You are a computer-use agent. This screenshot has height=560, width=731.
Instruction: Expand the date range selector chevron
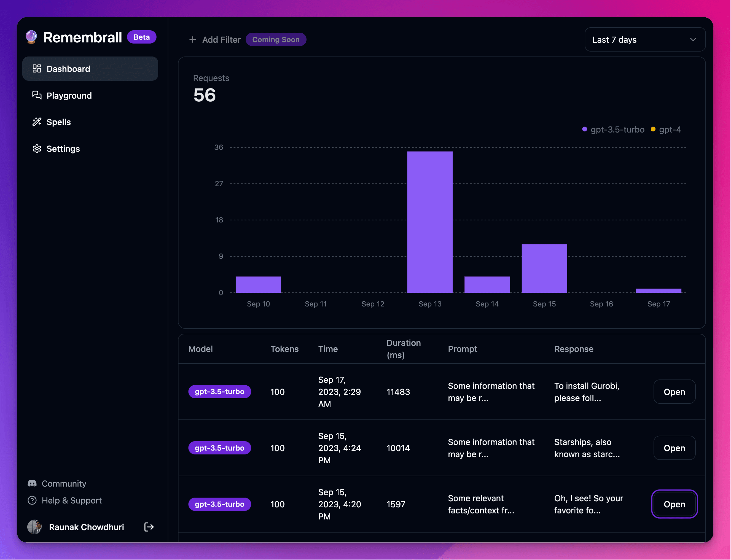coord(693,39)
